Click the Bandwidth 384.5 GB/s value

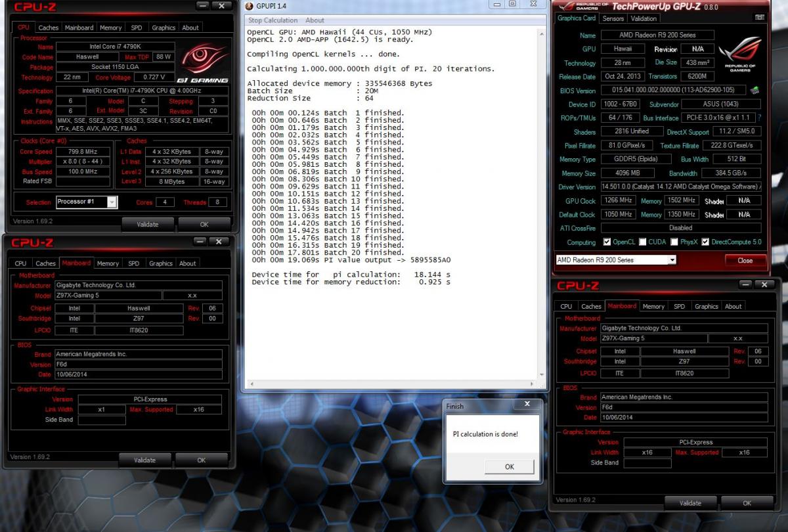pos(732,173)
